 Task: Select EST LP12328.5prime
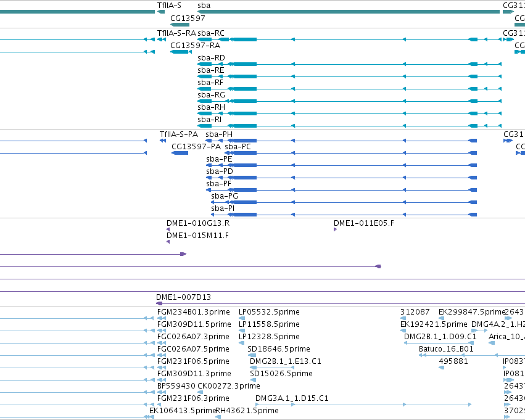(x=269, y=337)
